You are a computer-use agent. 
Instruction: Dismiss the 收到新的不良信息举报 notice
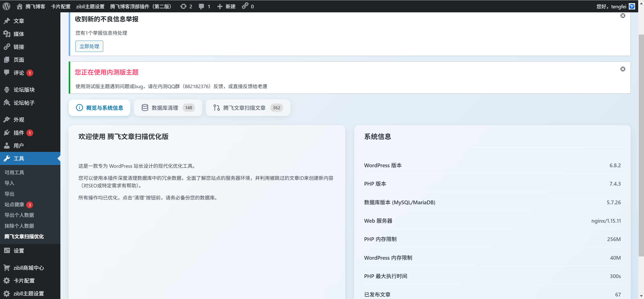(623, 16)
